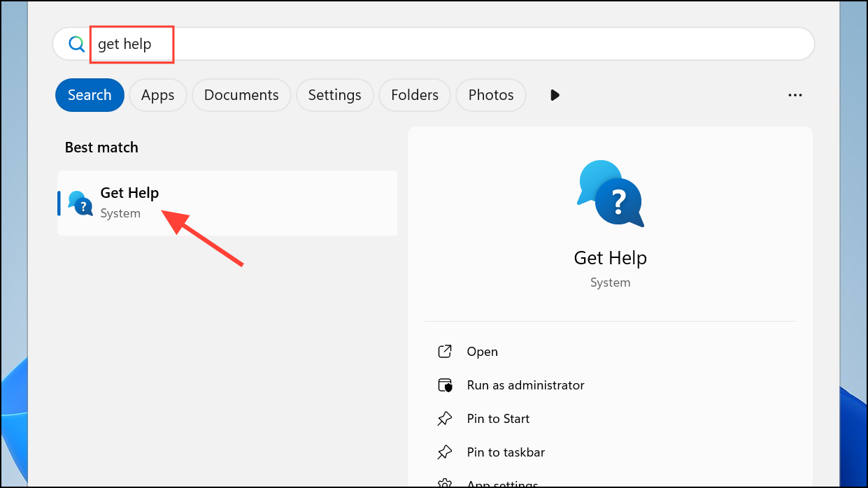The height and width of the screenshot is (488, 868).
Task: Switch to the Photos filter
Action: tap(491, 95)
